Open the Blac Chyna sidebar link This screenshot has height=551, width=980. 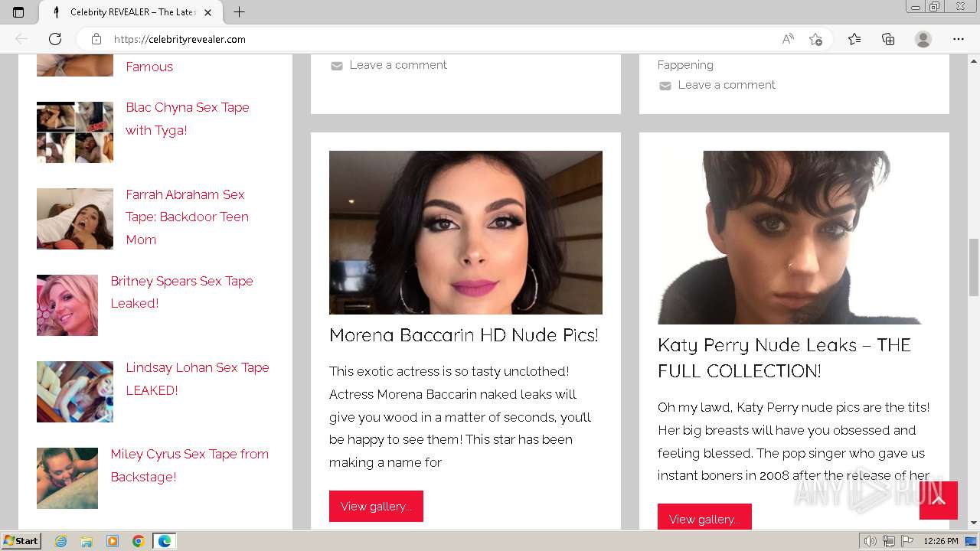188,119
